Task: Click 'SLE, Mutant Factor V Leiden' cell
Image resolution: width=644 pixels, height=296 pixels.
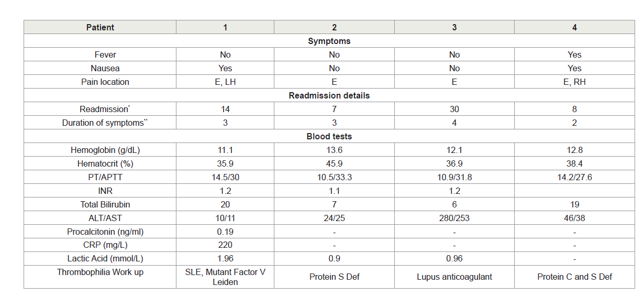Action: 225,277
